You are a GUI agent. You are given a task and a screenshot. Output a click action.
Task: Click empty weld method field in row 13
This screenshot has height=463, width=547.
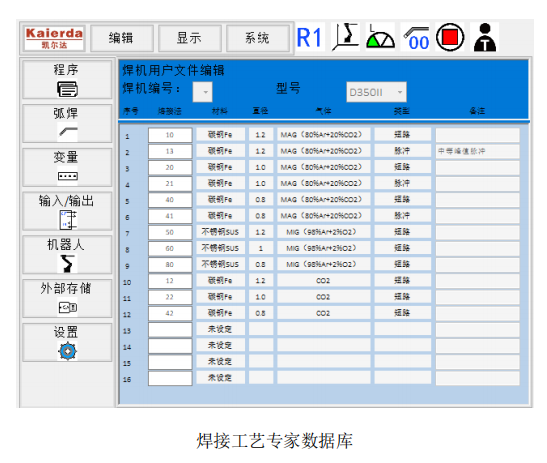pyautogui.click(x=170, y=330)
